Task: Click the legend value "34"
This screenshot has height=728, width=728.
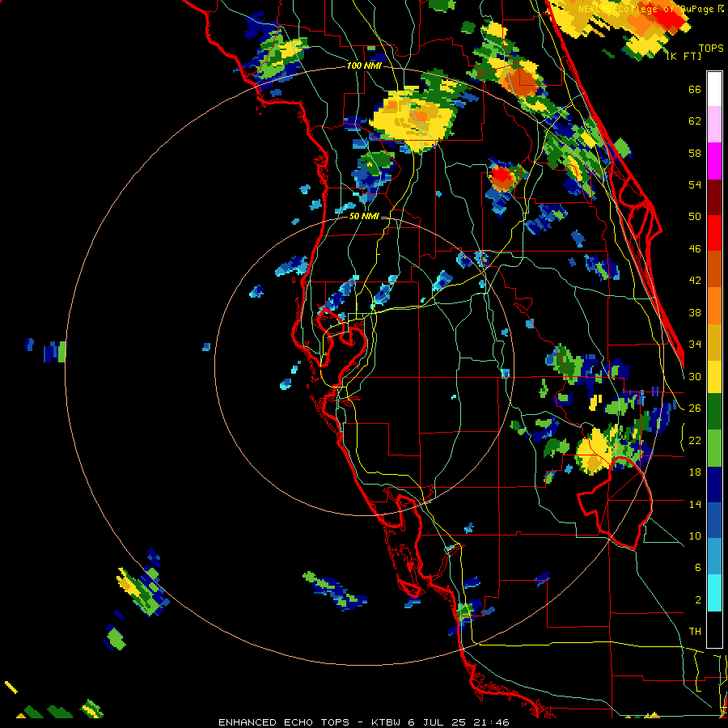Action: click(695, 345)
